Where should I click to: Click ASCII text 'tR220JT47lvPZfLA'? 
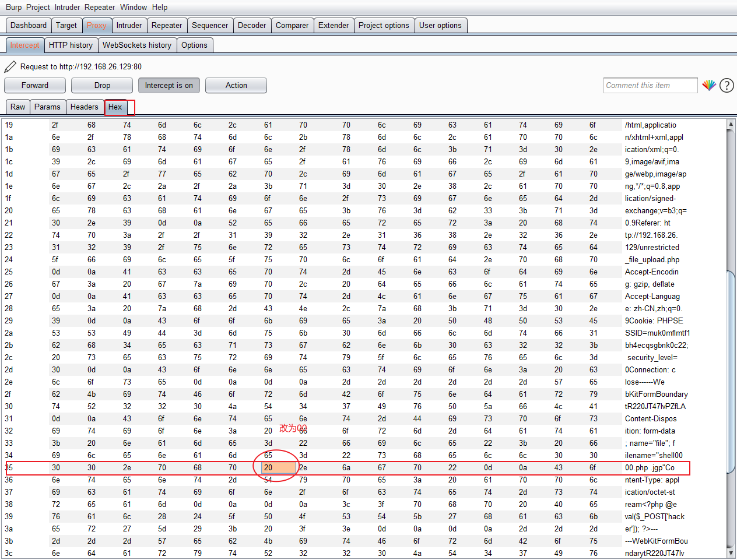coord(655,406)
